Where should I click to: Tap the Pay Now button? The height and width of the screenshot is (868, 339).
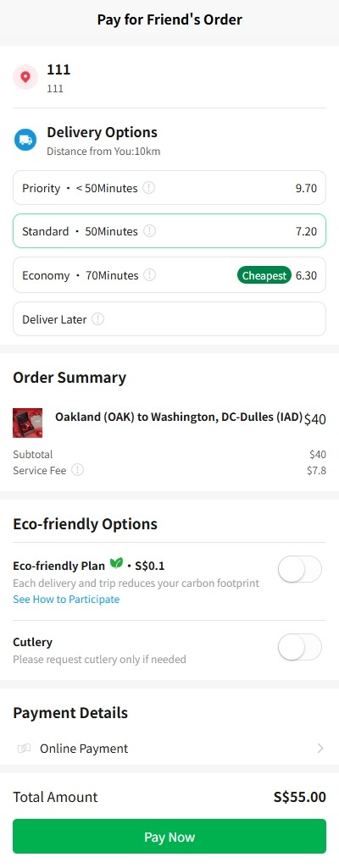click(169, 837)
